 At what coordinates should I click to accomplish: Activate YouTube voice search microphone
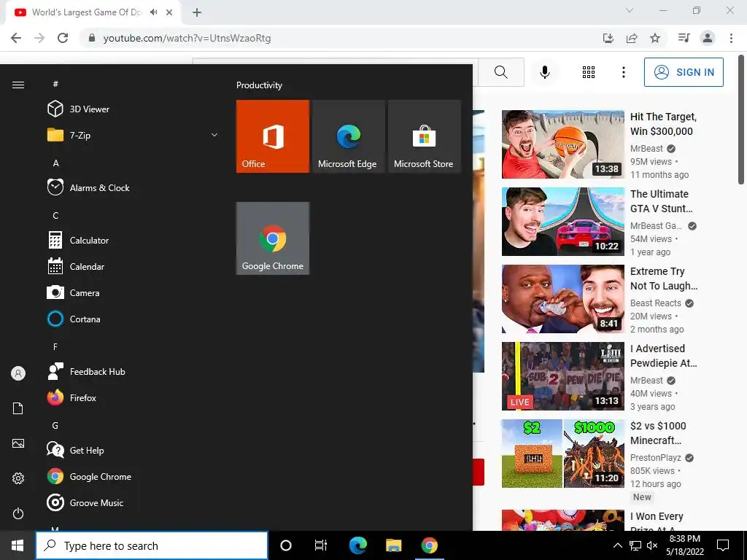click(544, 72)
